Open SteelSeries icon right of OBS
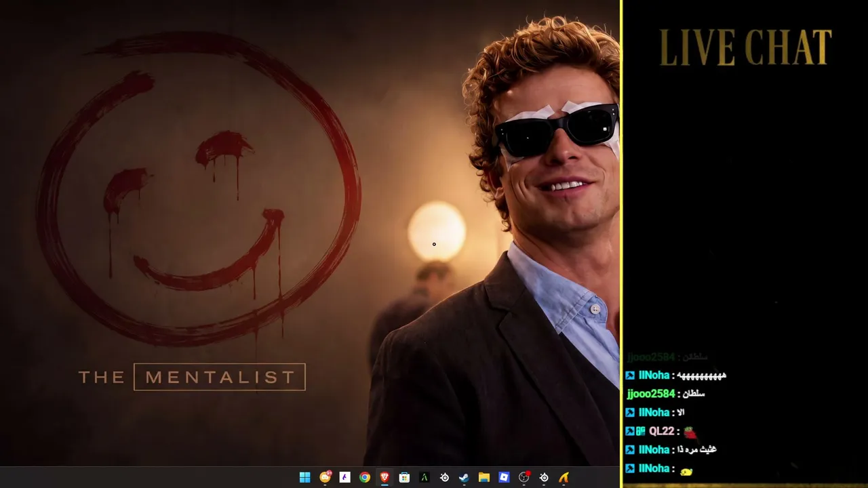 pyautogui.click(x=544, y=477)
